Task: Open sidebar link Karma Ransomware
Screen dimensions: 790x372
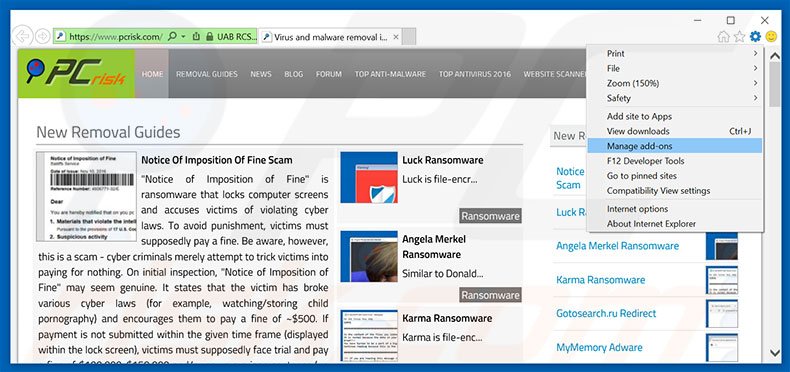Action: click(x=600, y=280)
